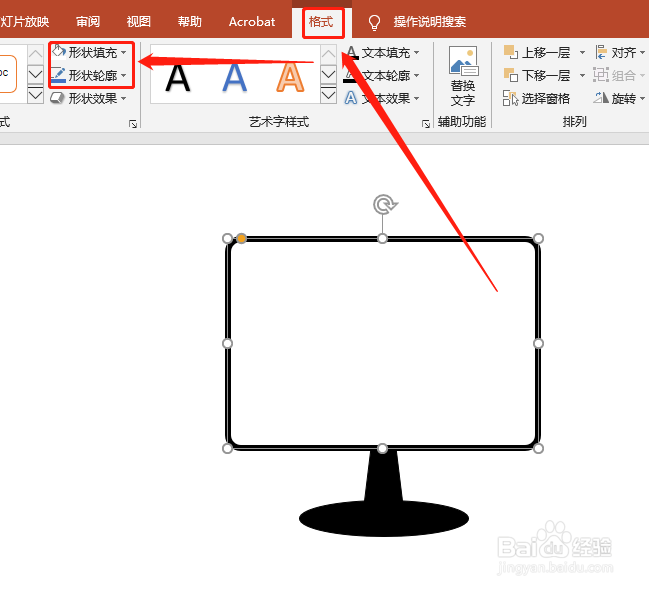Click the 文本轮廓 label
Screen dimensions: 649x590
386,75
